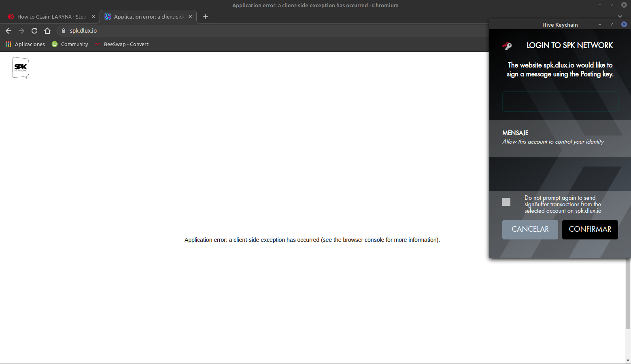Screen dimensions: 631x364
Task: Click the browser forward arrow
Action: point(21,31)
